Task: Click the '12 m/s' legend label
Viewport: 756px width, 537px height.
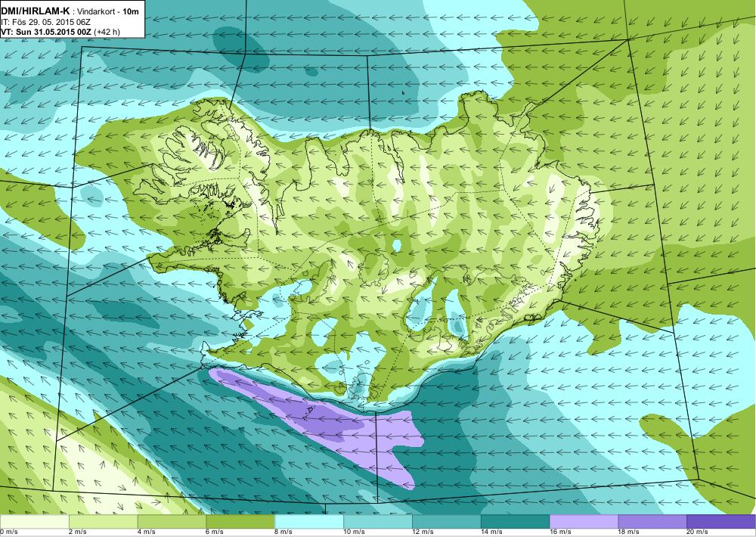Action: (x=423, y=532)
